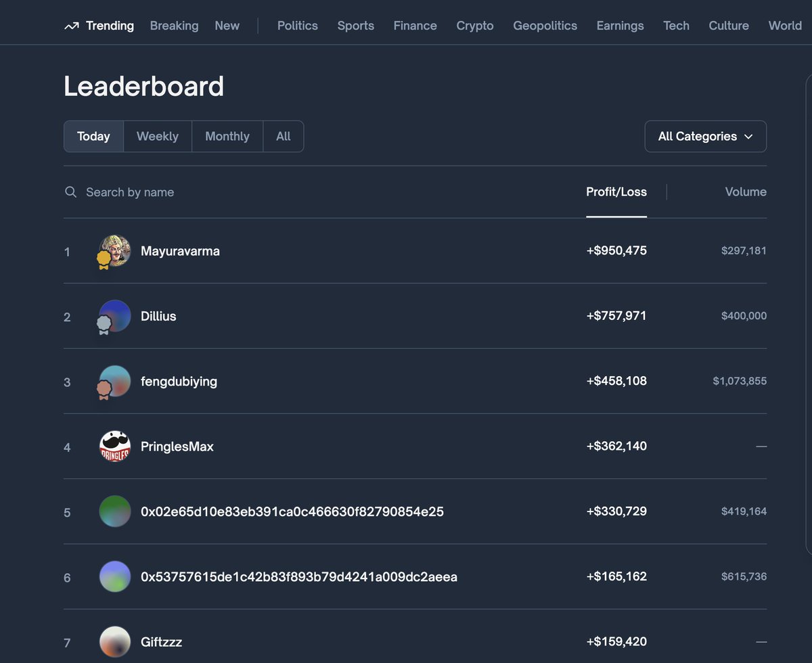Open the Earnings category
The height and width of the screenshot is (663, 812).
point(621,26)
